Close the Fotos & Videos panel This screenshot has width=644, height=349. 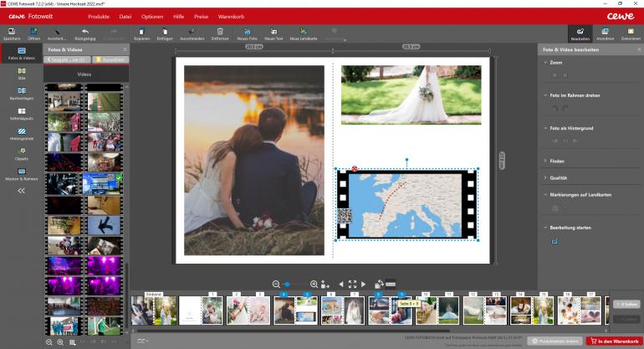pos(125,49)
